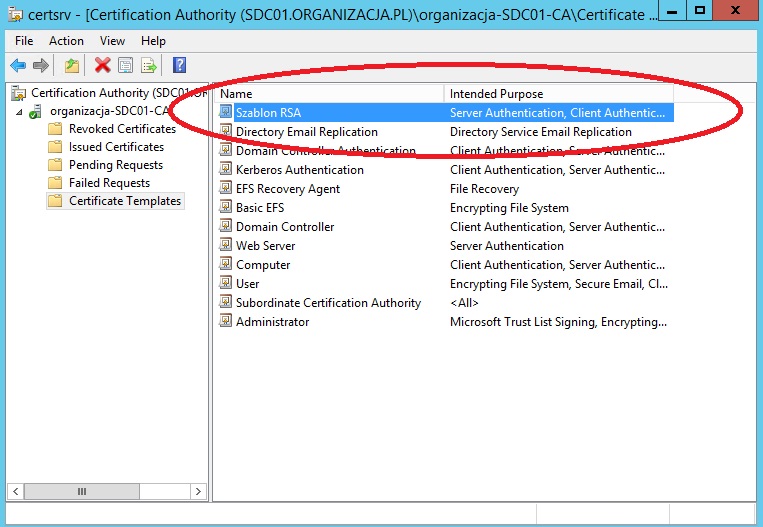Click the Szablon RSA template icon

click(x=225, y=112)
